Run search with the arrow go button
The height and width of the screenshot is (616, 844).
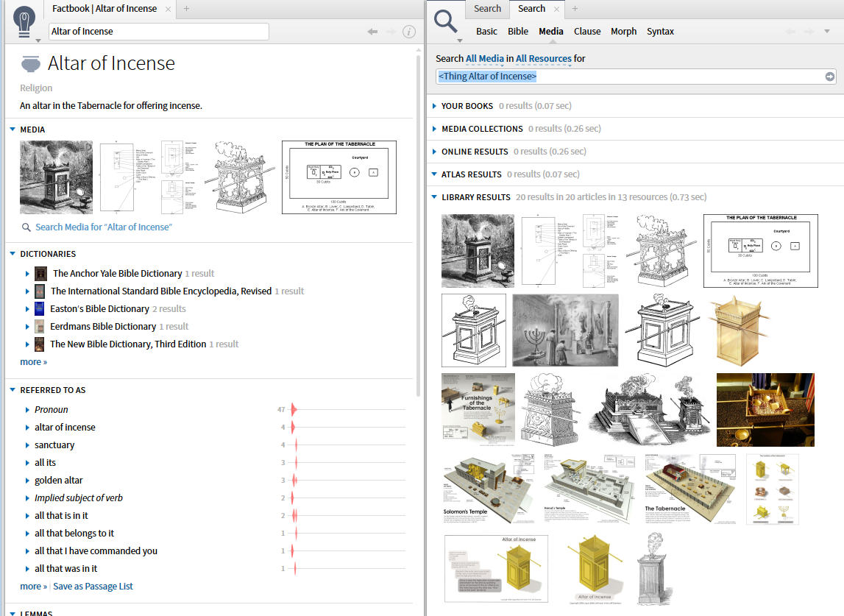click(x=830, y=77)
